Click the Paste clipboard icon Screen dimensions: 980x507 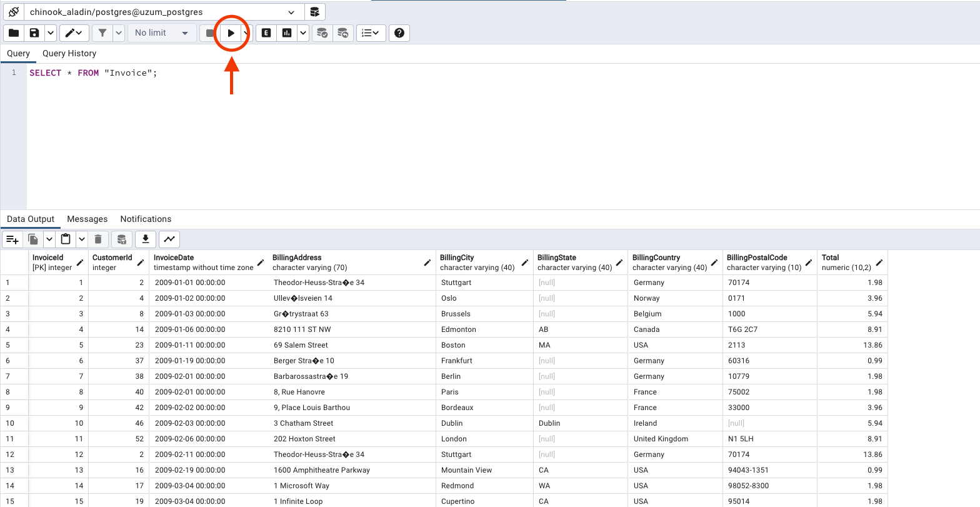[x=66, y=239]
